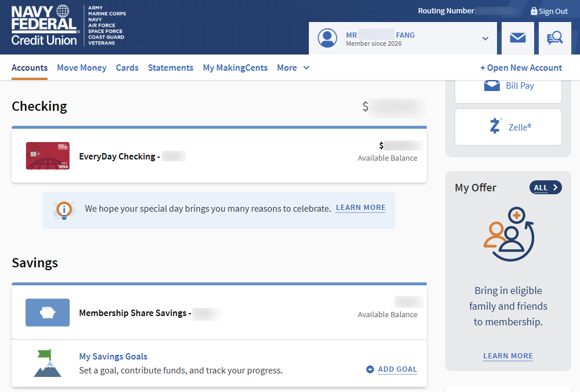This screenshot has width=580, height=392.
Task: Click the Sign Out link
Action: 553,12
